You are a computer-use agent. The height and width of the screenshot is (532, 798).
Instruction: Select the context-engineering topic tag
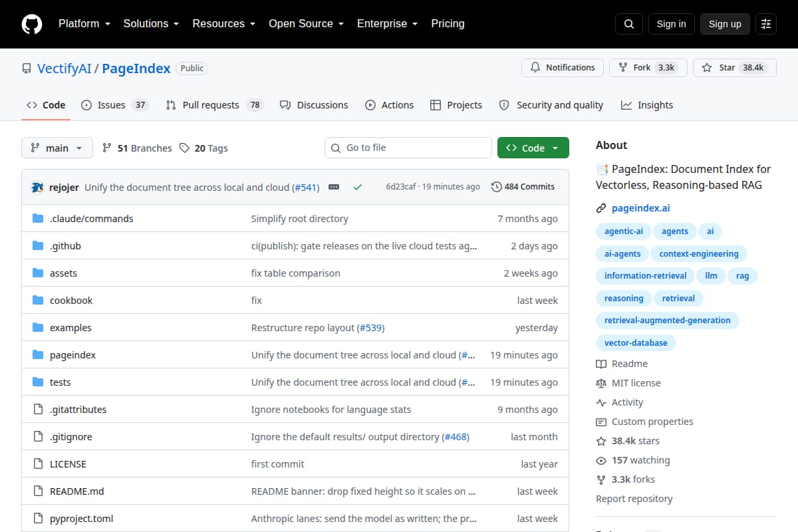699,254
